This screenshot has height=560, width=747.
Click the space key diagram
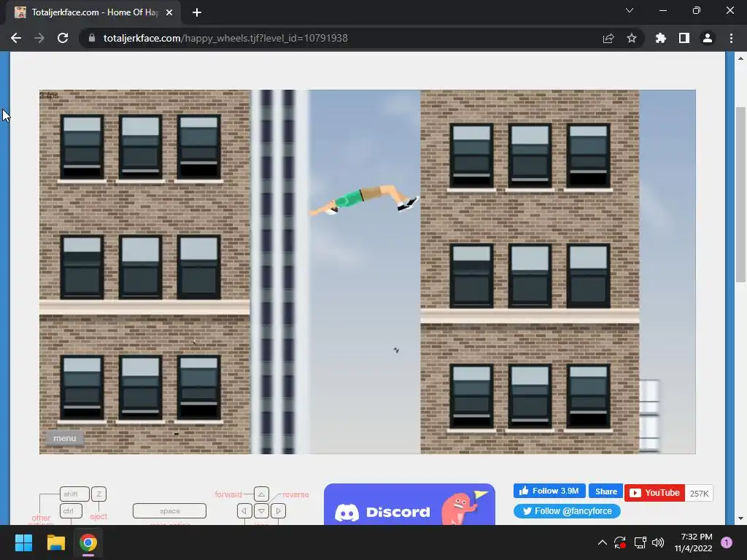coord(169,511)
